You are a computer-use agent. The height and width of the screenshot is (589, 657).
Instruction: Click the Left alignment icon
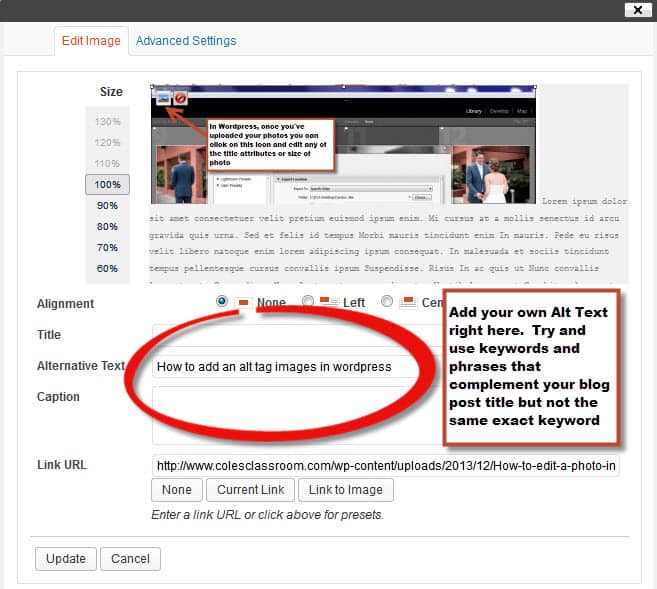tap(328, 303)
